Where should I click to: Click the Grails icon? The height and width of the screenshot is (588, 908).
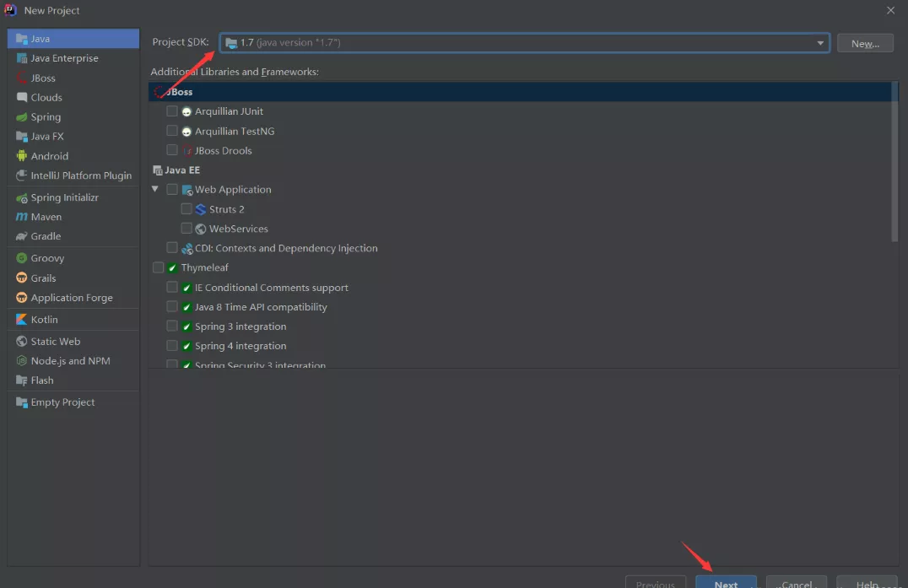(22, 278)
